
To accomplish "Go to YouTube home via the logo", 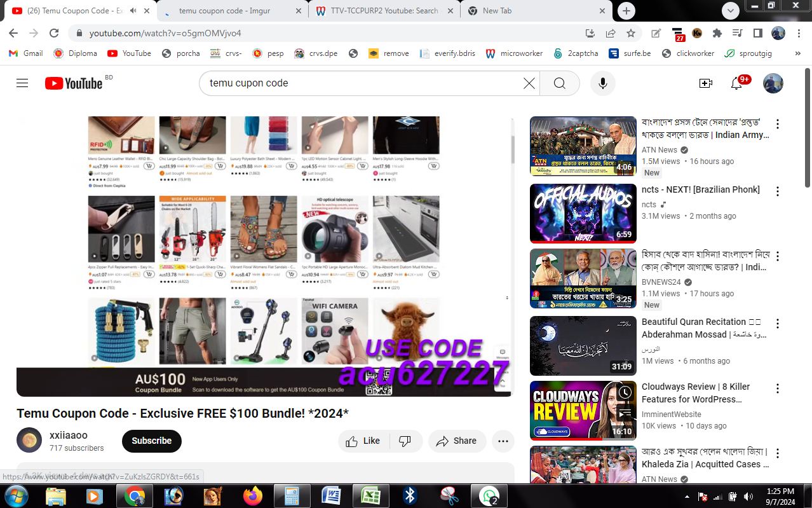I will tap(74, 83).
